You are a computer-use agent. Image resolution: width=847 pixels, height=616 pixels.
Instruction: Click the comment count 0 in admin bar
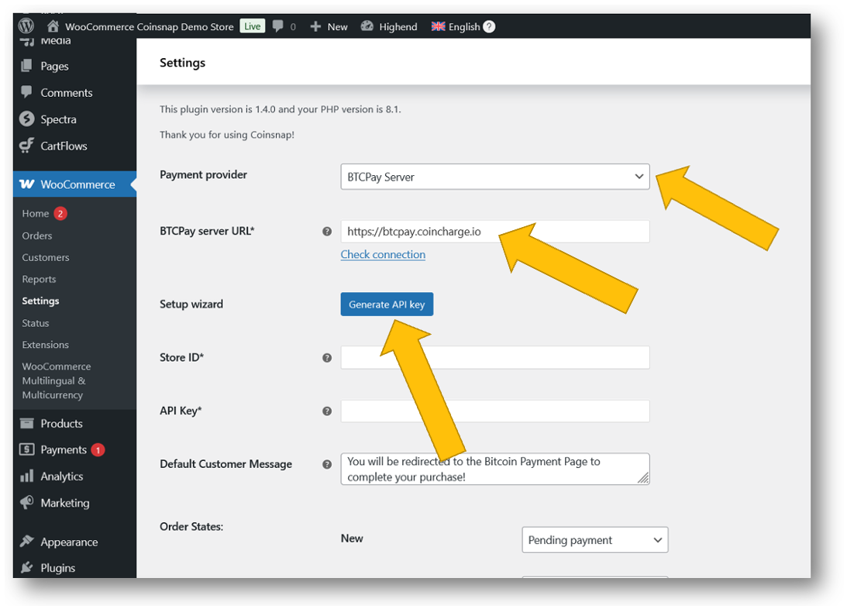click(293, 26)
